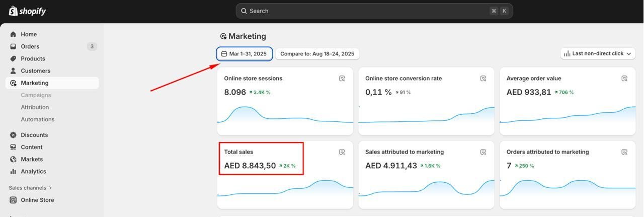Click the Orders attributed to marketing title
This screenshot has height=217, width=644.
click(x=548, y=152)
